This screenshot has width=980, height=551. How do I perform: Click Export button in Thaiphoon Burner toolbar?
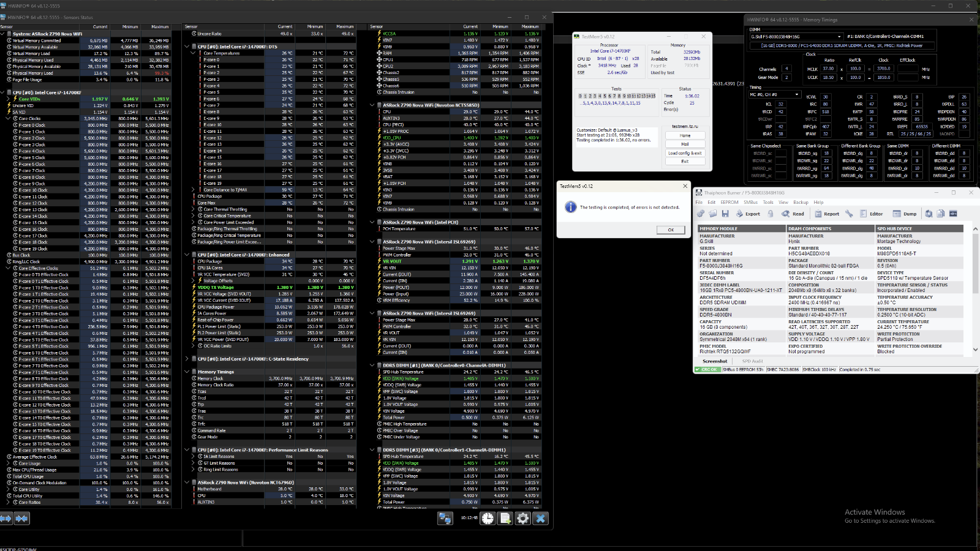click(747, 214)
